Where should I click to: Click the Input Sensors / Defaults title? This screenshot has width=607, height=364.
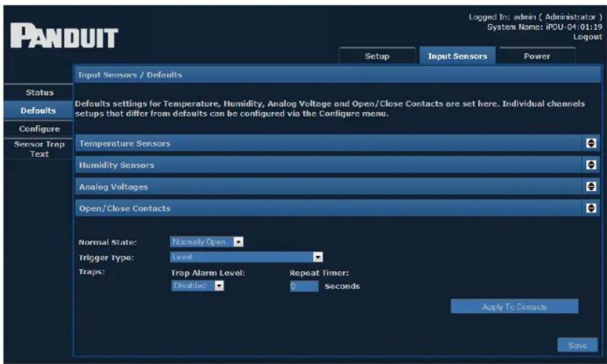click(x=130, y=75)
